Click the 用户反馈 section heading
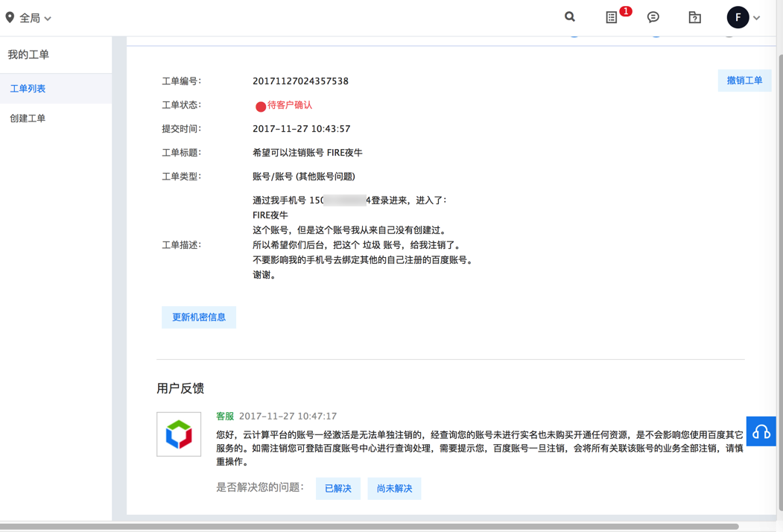The height and width of the screenshot is (532, 783). click(180, 388)
